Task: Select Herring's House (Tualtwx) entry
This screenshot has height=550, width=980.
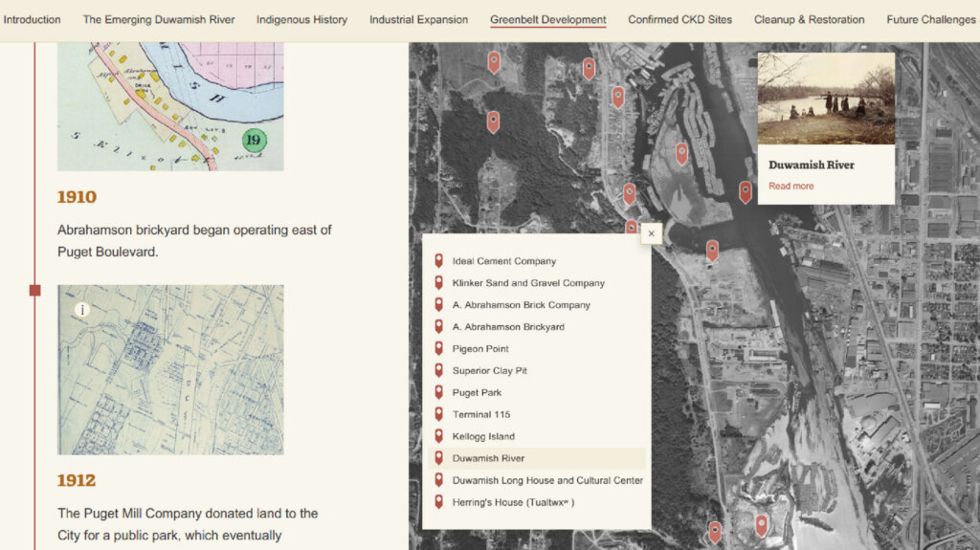Action: tap(513, 502)
